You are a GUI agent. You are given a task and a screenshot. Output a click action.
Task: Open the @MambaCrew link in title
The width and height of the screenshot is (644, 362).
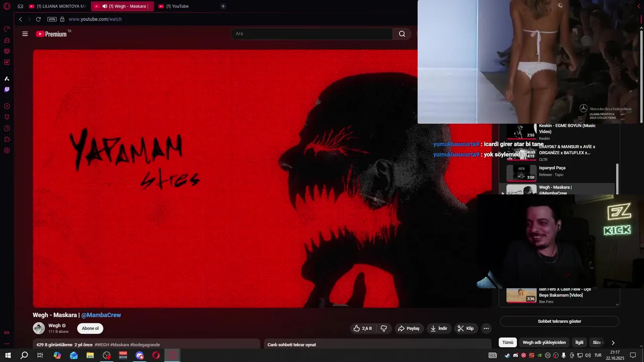click(101, 315)
